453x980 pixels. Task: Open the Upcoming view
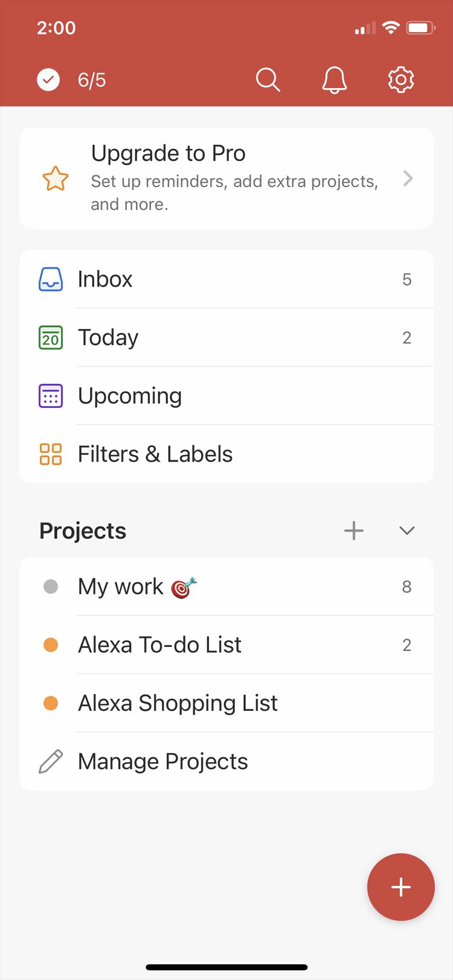(130, 396)
